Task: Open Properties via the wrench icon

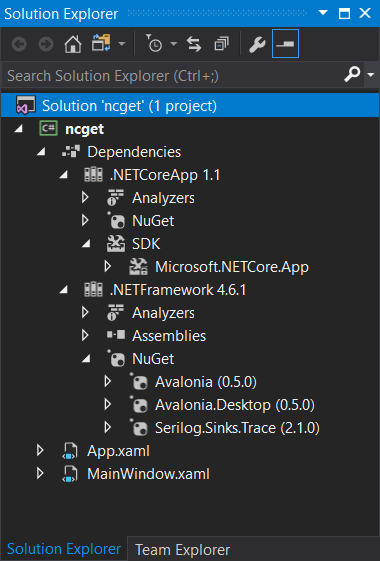Action: coord(257,45)
